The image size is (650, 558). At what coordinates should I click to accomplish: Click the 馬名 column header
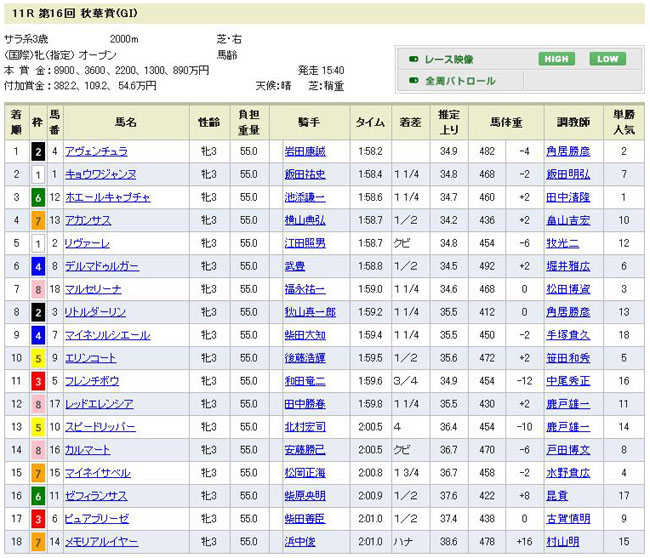point(126,122)
